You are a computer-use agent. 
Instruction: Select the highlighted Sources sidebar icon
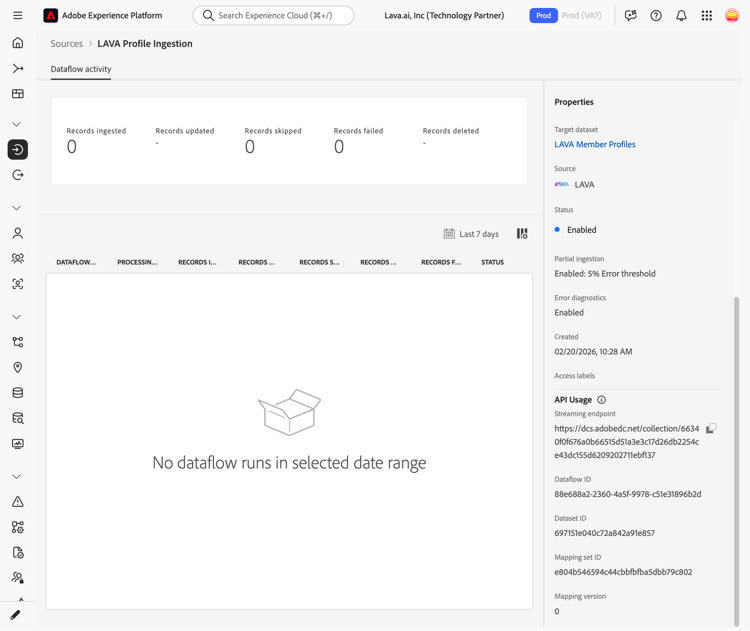pyautogui.click(x=18, y=150)
